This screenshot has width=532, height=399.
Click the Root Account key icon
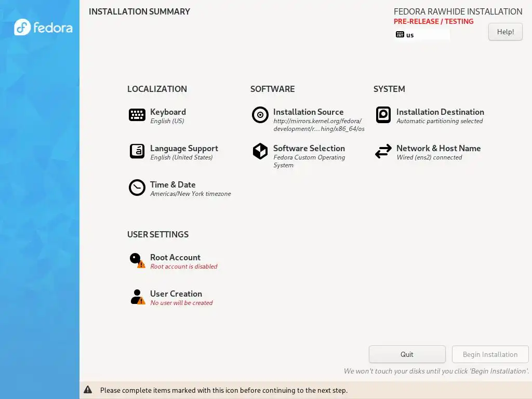click(137, 260)
